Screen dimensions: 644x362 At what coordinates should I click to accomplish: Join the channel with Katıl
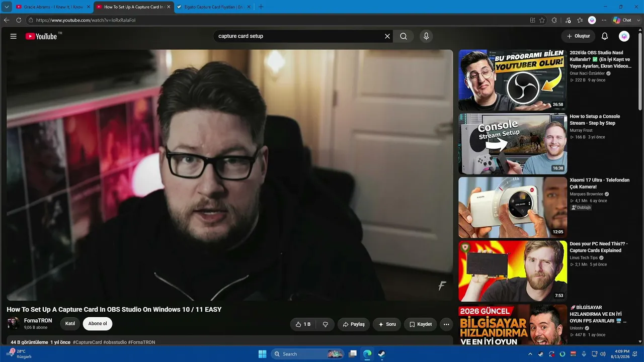click(x=70, y=324)
